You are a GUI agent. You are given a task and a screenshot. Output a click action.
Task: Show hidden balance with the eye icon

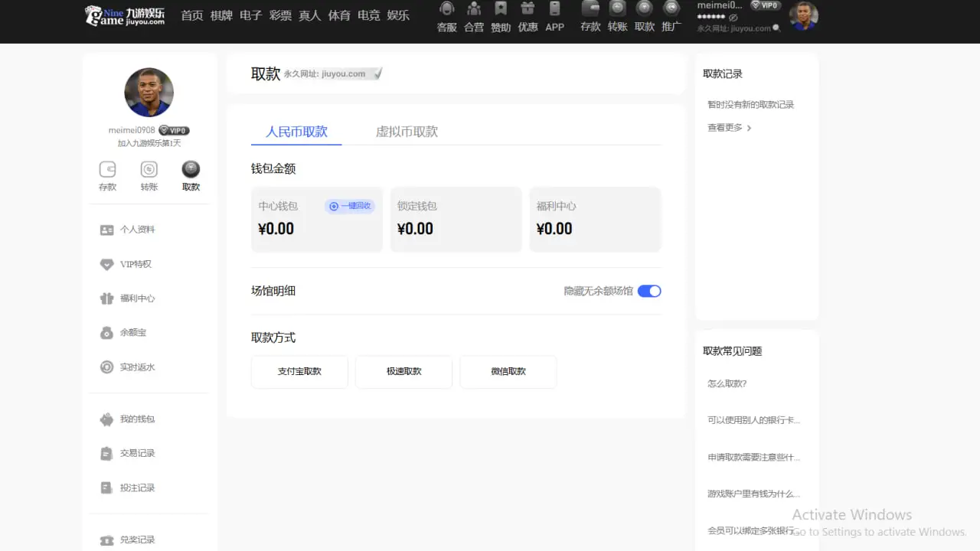[733, 18]
